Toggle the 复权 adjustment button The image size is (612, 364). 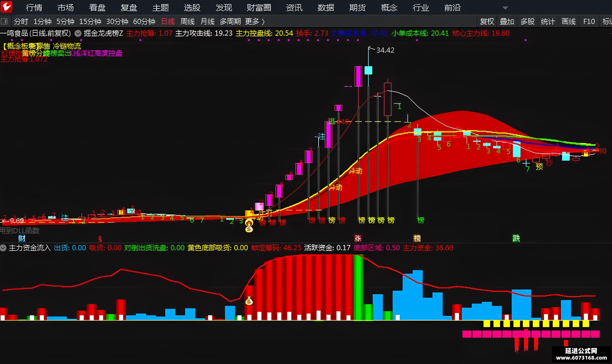click(487, 21)
